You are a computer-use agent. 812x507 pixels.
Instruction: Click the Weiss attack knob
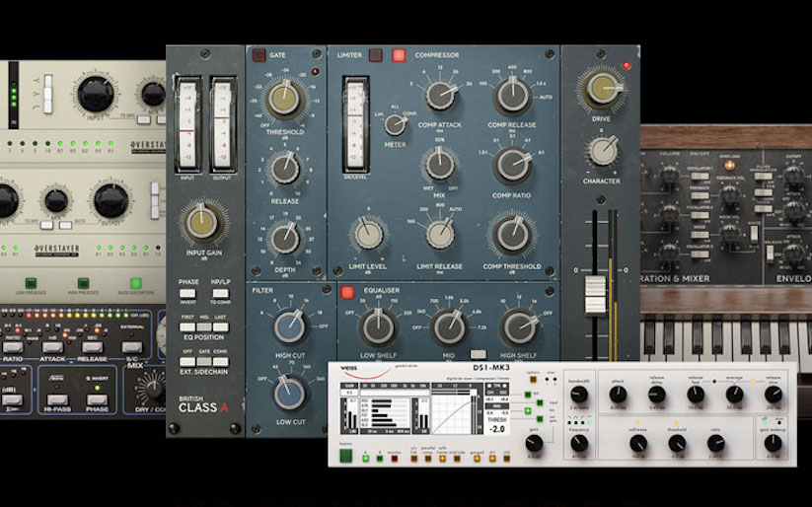(619, 395)
